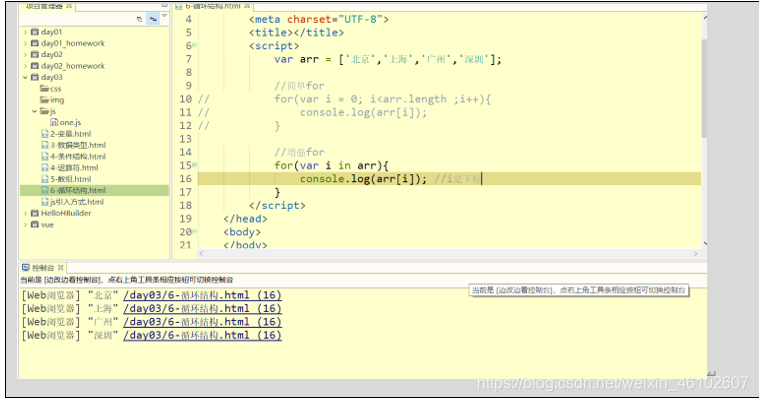Image resolution: width=759 pixels, height=402 pixels.
Task: Open the 5-数组.html file
Action: [x=71, y=179]
